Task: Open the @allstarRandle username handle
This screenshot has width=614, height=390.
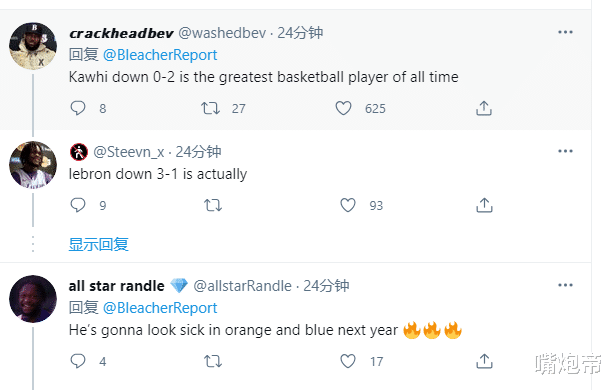Action: (x=242, y=286)
